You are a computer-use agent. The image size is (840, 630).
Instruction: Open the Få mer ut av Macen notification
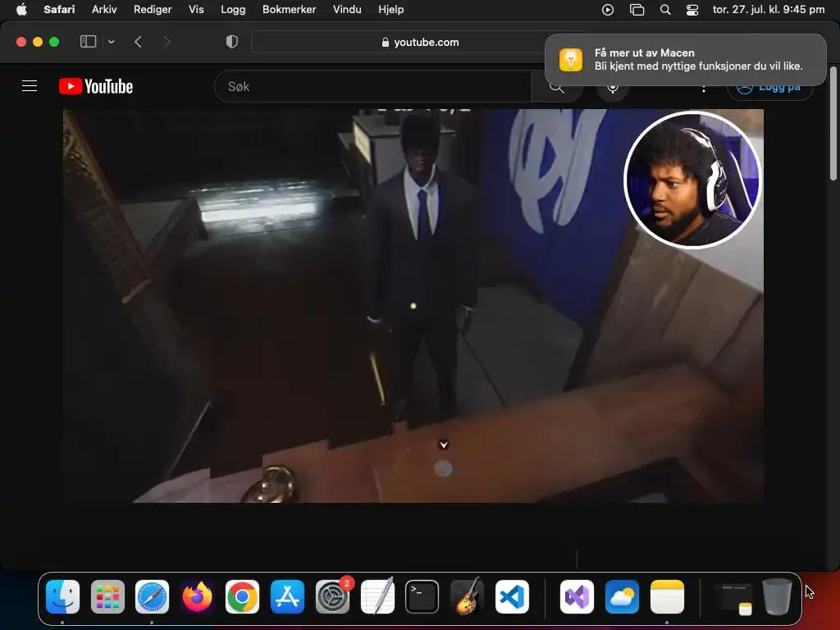tap(685, 59)
